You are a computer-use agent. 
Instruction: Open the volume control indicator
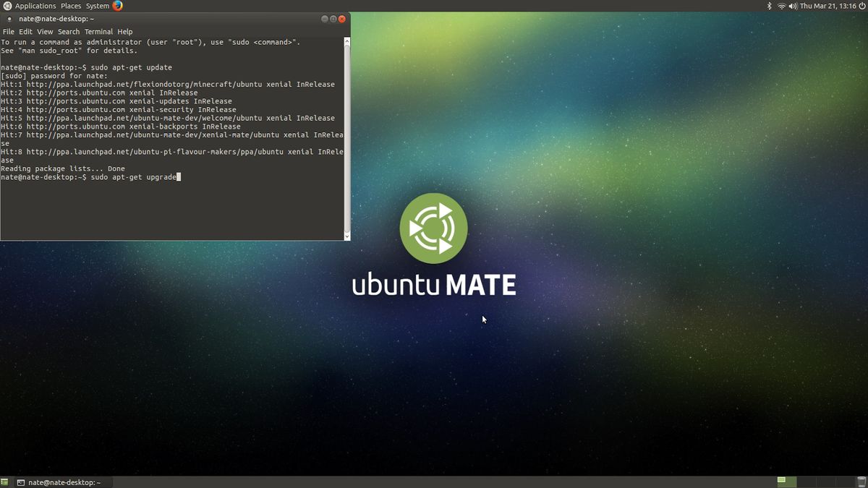click(x=793, y=6)
